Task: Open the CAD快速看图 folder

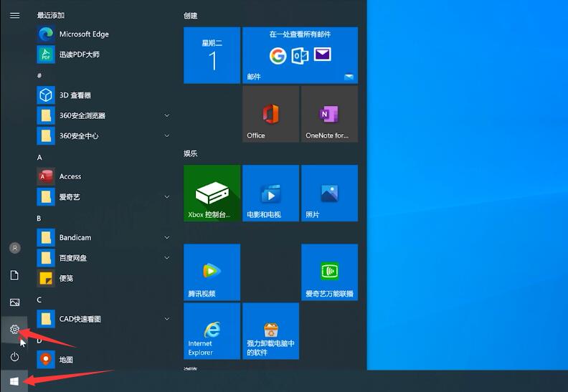Action: tap(103, 319)
